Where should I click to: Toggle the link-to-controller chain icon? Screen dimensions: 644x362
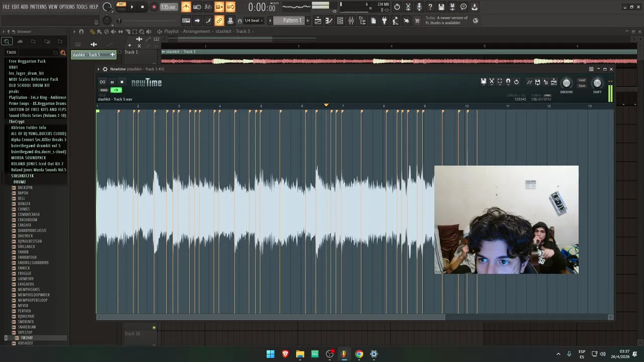pos(219,21)
